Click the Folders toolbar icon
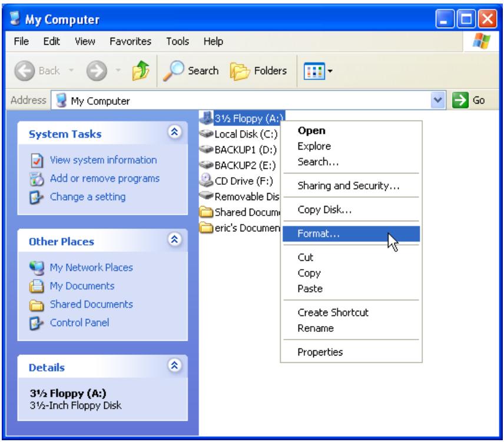This screenshot has width=504, height=442. click(240, 71)
